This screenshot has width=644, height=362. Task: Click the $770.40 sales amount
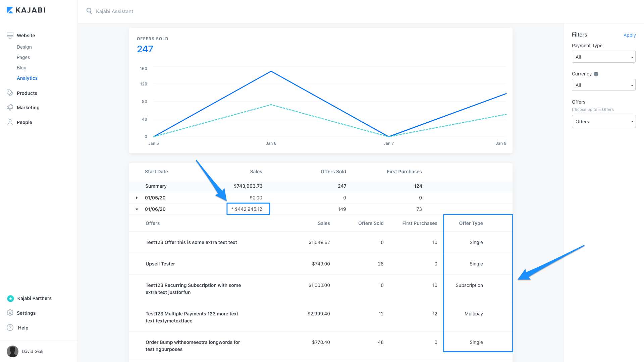point(321,342)
